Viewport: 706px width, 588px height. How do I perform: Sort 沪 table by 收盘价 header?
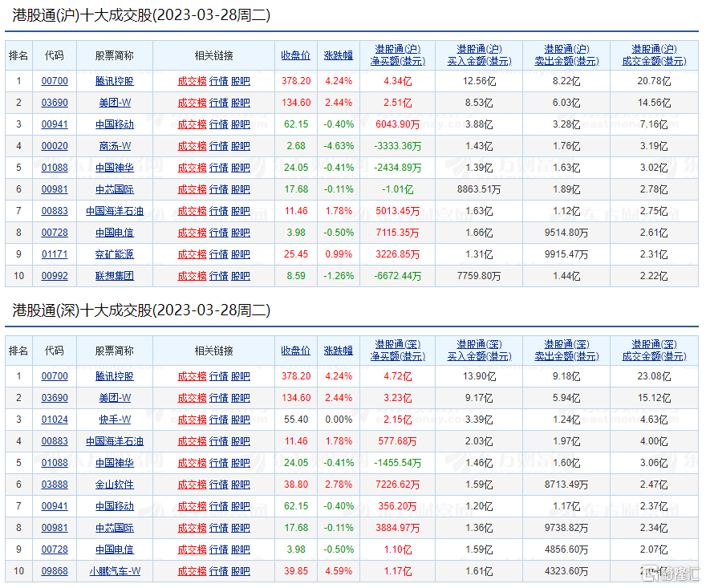click(296, 55)
